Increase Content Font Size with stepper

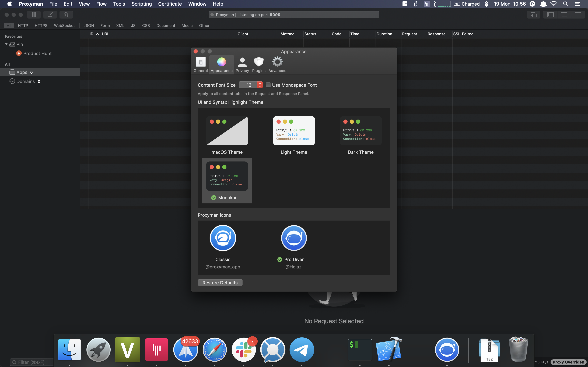pos(260,83)
